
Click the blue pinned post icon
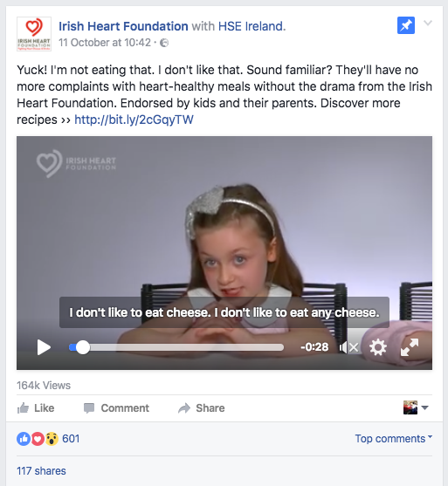[406, 25]
